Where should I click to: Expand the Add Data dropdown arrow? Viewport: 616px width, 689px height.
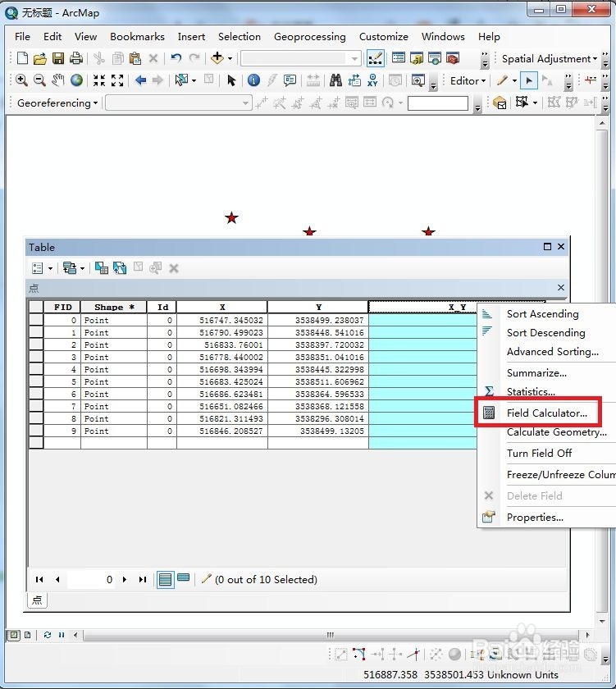pos(230,58)
